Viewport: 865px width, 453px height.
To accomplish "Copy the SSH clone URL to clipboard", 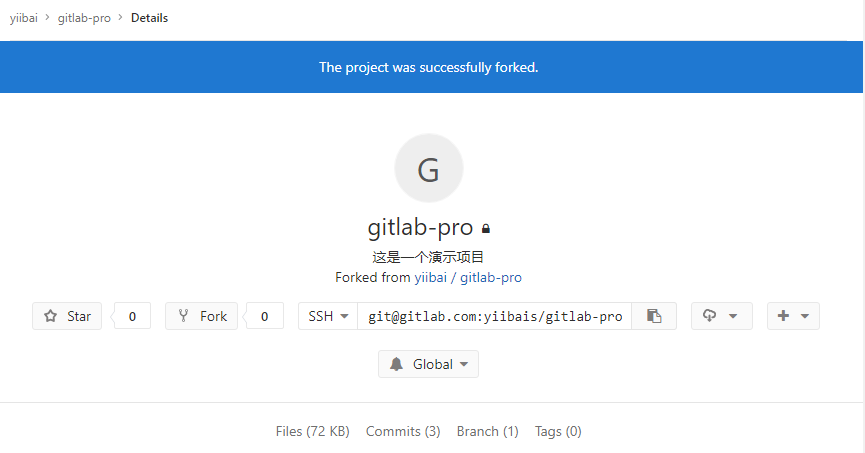I will [x=654, y=316].
